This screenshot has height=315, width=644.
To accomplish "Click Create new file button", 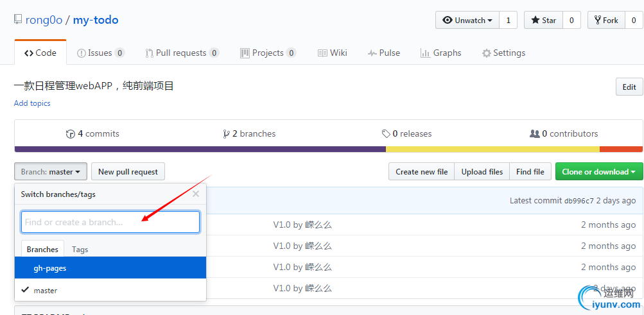I will [x=421, y=171].
